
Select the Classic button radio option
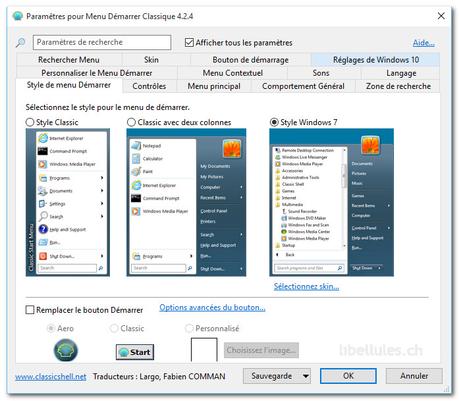tap(114, 328)
